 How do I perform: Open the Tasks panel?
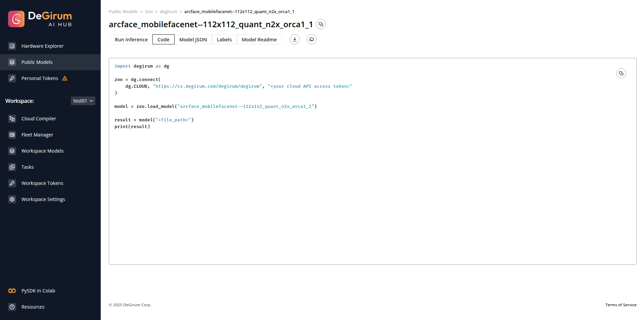27,167
